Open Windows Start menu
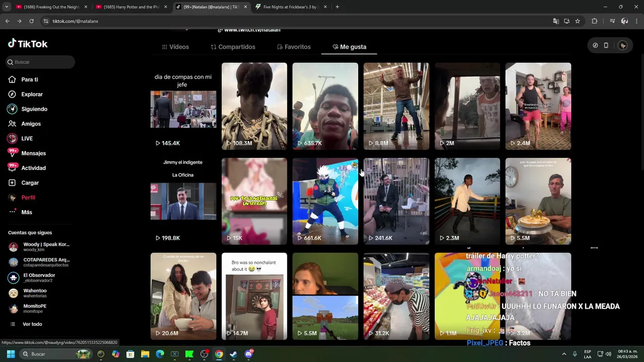Screen dimensions: 644x362 coord(11,354)
